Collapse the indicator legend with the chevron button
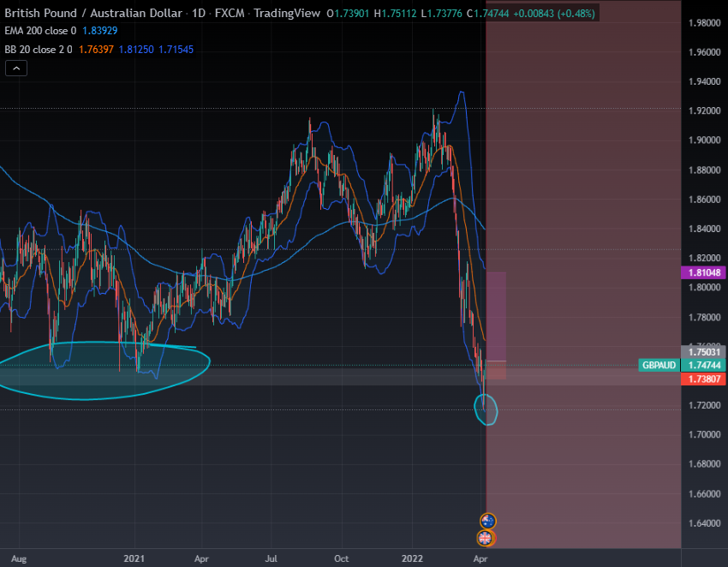 [x=16, y=69]
